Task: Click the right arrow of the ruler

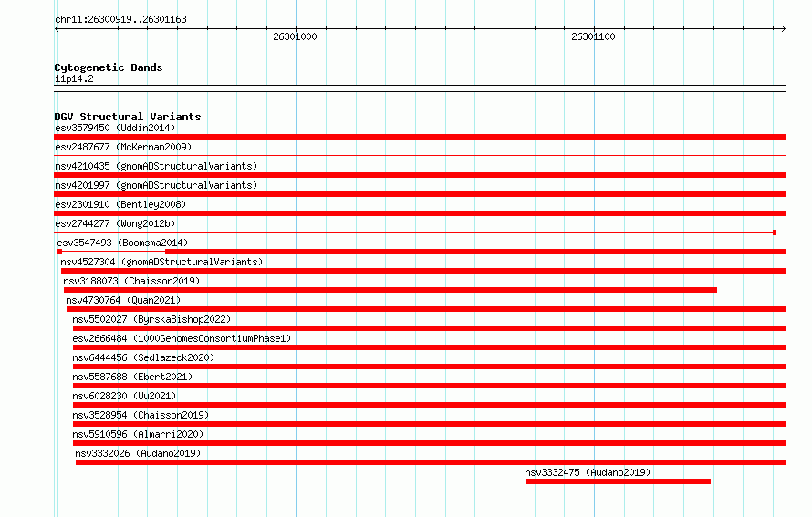Action: pos(784,28)
